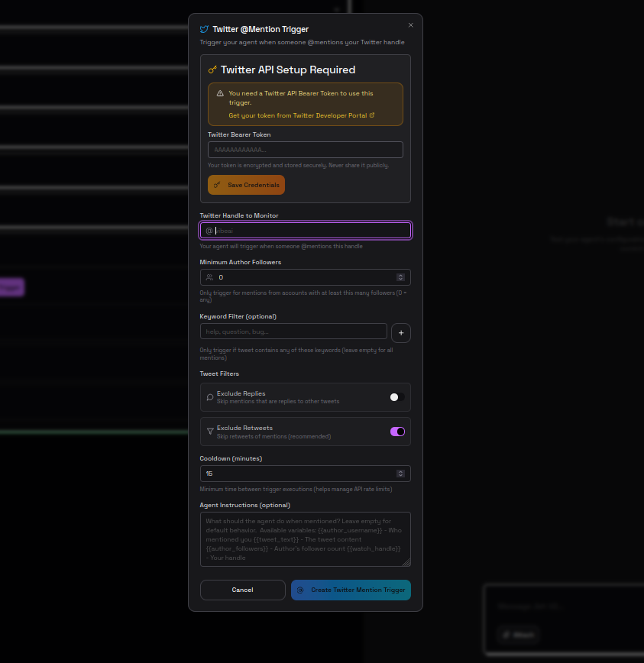
Task: Click the warning text about Bearer Token requirement
Action: pos(301,98)
